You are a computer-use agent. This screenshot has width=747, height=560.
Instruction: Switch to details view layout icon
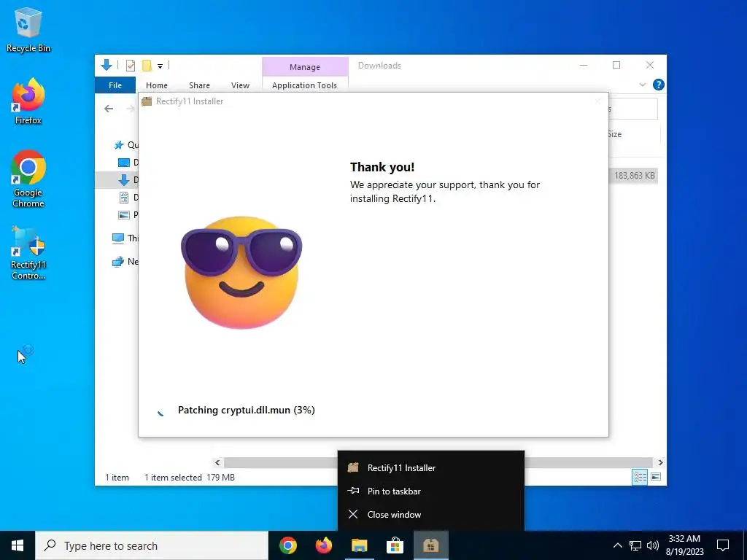(640, 477)
